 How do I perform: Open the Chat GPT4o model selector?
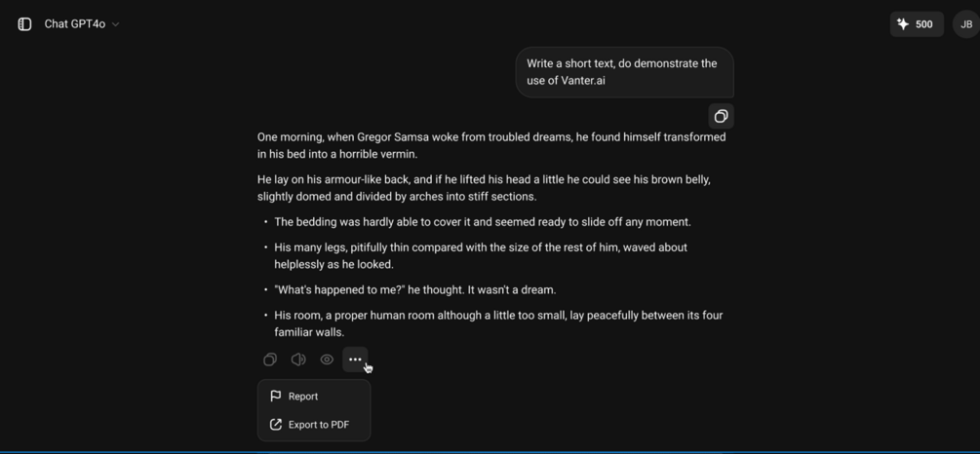(75, 24)
